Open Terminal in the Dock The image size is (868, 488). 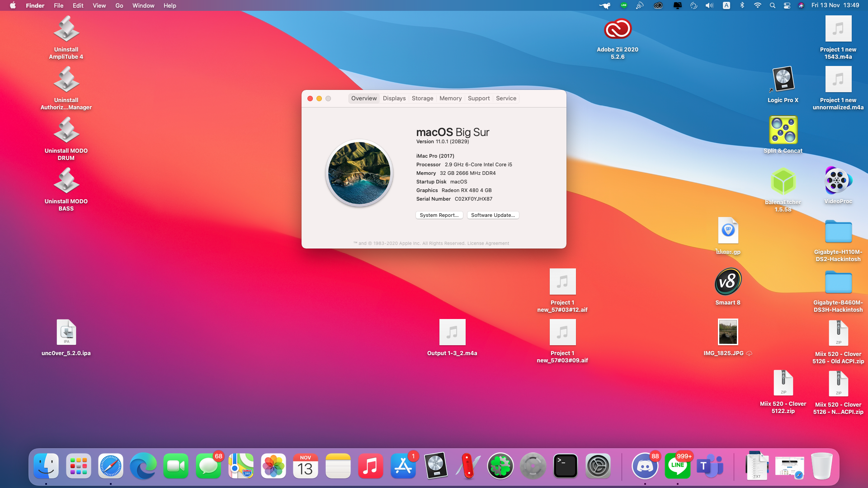[566, 466]
